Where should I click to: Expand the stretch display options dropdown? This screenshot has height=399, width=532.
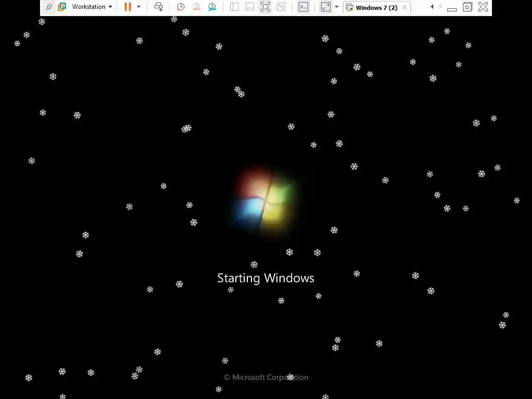pos(337,7)
